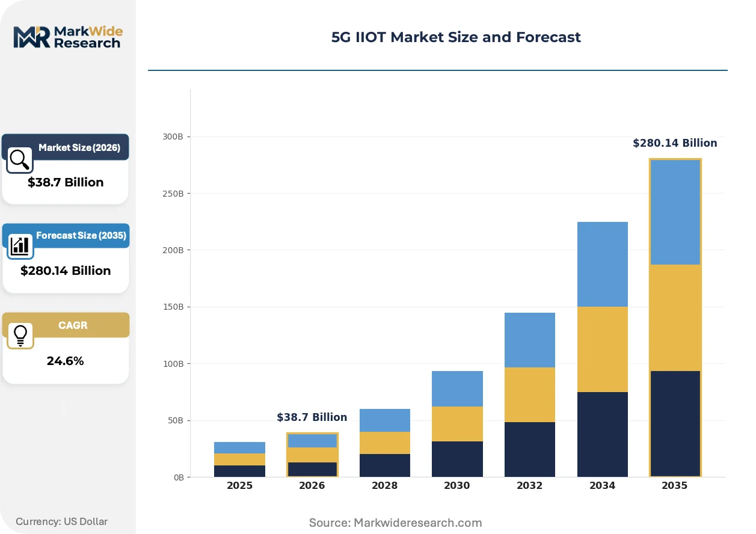Click the Currency: US Dollar label
Viewport: 756px width, 534px height.
[x=61, y=521]
